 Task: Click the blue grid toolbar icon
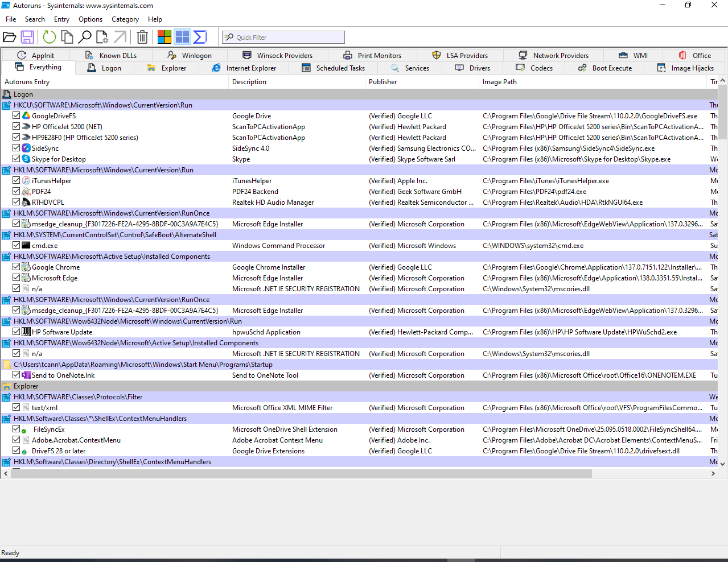[182, 38]
